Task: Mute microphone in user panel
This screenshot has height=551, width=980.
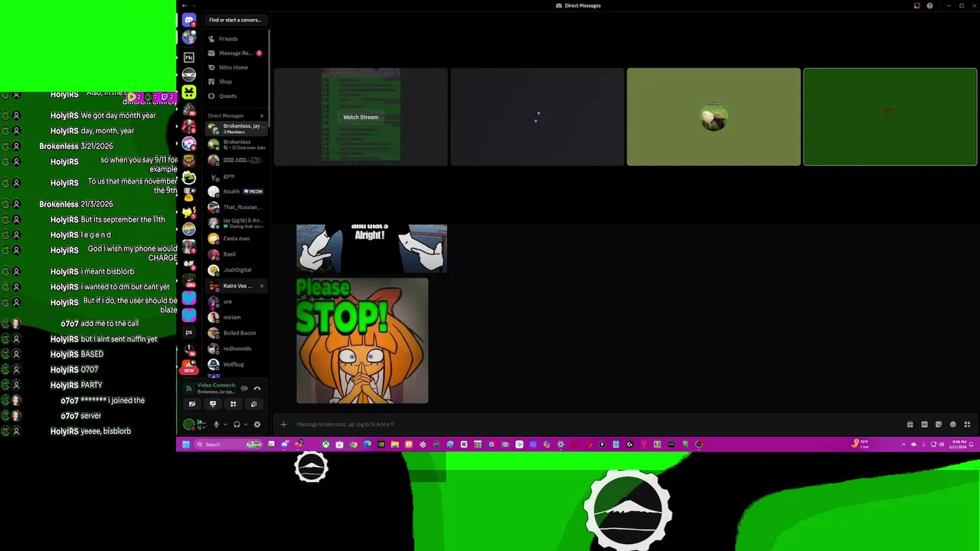Action: [216, 425]
